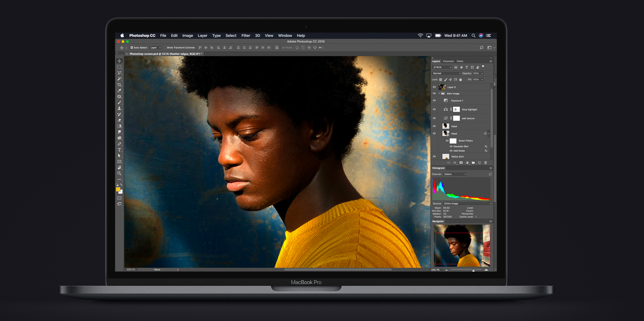Toggle visibility of the Exposure 1 layer
This screenshot has width=644, height=321.
(x=434, y=101)
